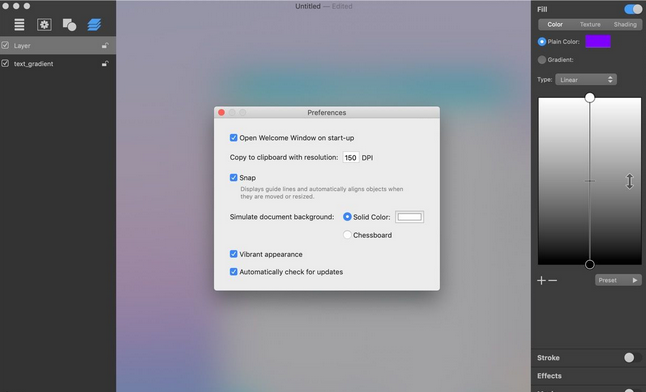Click the gradient direction vertical arrow icon
Viewport: 646px width, 392px height.
tap(630, 181)
